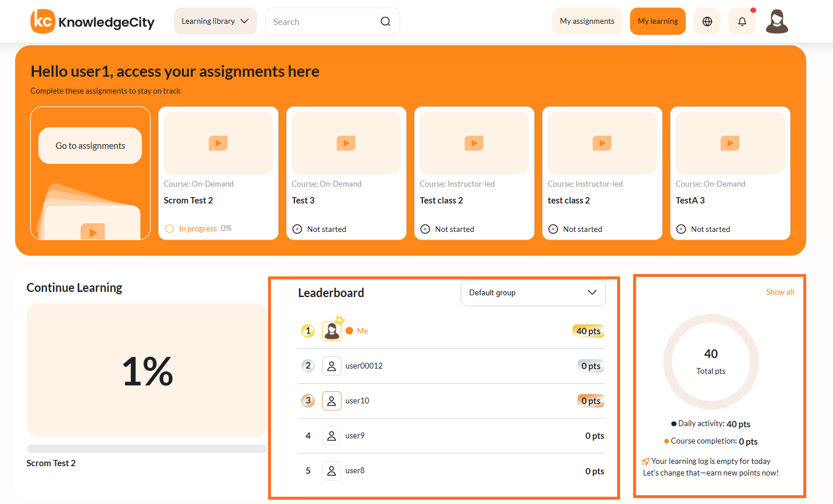Play the test class 2 lowercase card video icon
833x504 pixels.
(602, 143)
